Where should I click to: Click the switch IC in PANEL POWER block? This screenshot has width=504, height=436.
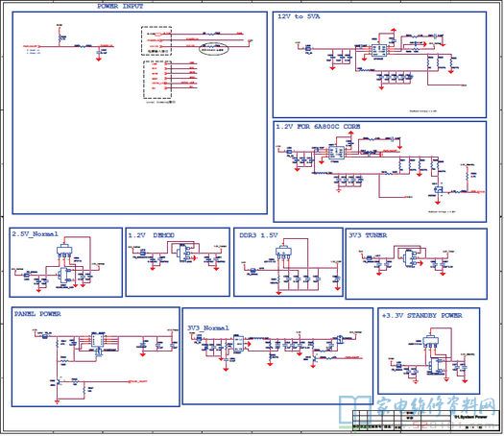click(97, 341)
